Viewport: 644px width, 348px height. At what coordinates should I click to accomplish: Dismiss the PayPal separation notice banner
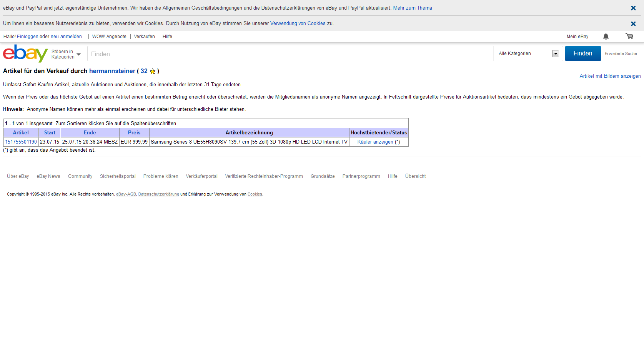coord(633,8)
